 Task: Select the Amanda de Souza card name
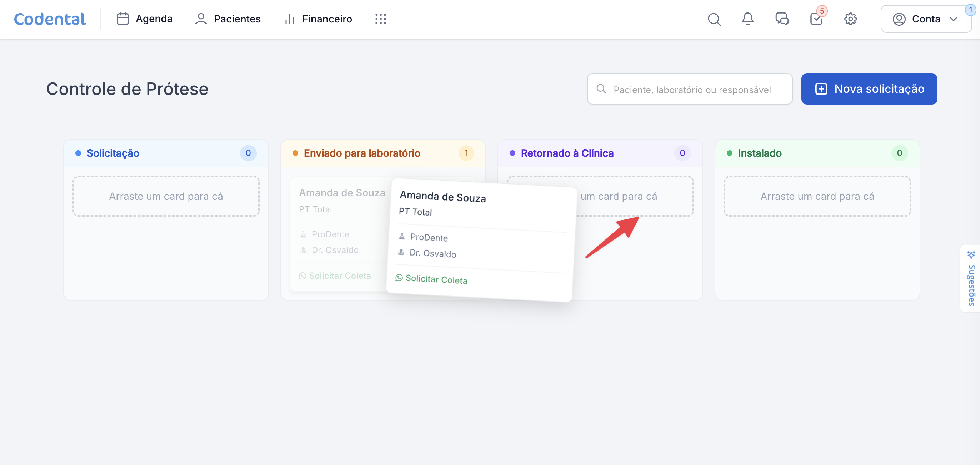click(x=442, y=197)
